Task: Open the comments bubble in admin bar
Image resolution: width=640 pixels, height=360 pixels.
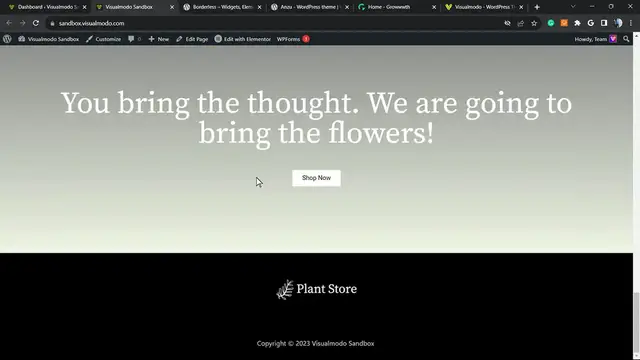Action: point(134,39)
